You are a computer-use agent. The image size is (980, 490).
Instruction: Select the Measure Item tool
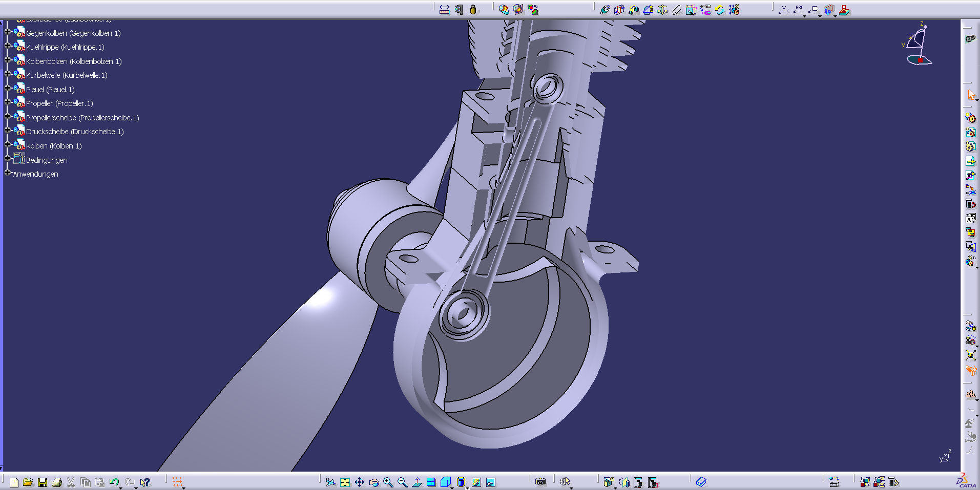point(458,9)
